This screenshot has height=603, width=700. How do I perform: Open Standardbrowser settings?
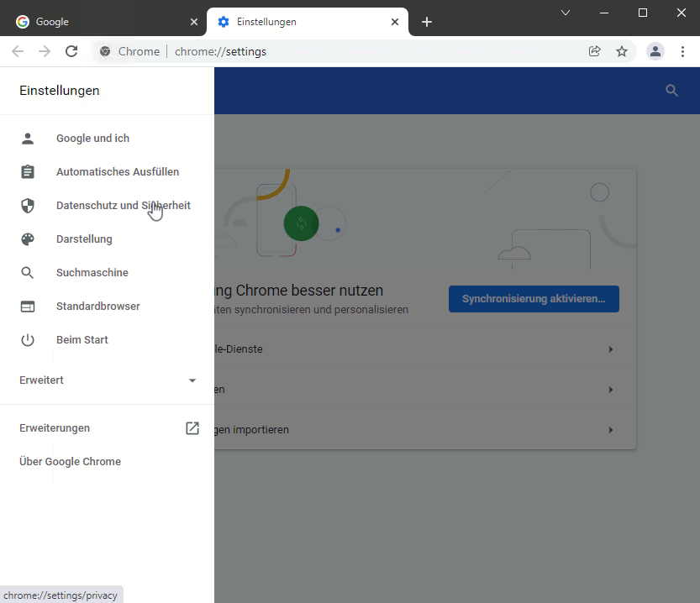108,307
